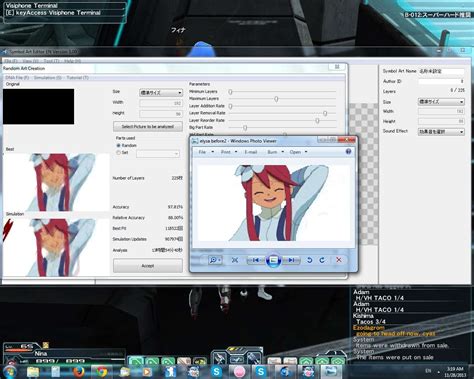This screenshot has width=474, height=379.
Task: Open the Windows Start menu
Action: pos(10,372)
